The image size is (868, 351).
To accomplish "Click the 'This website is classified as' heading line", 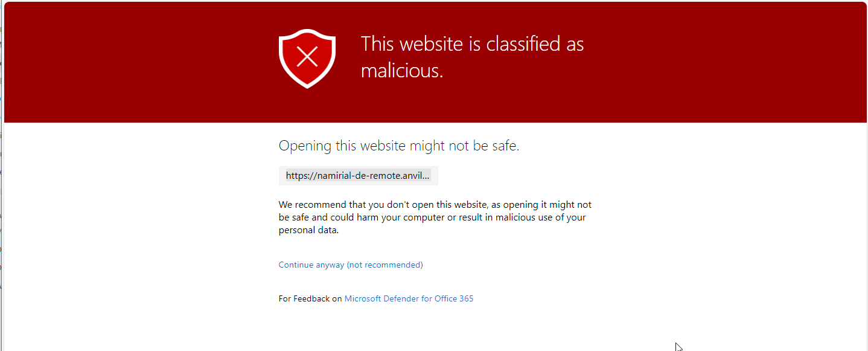I will [x=473, y=44].
